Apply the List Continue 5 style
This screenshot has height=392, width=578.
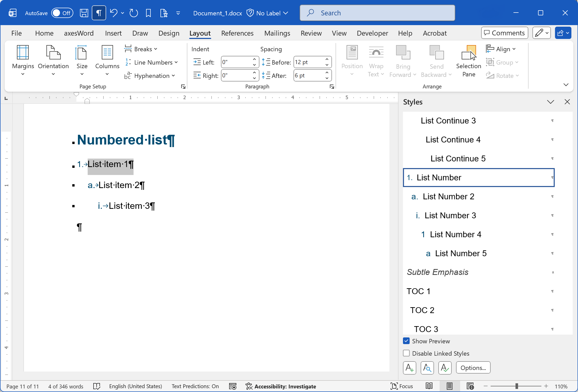pos(479,159)
